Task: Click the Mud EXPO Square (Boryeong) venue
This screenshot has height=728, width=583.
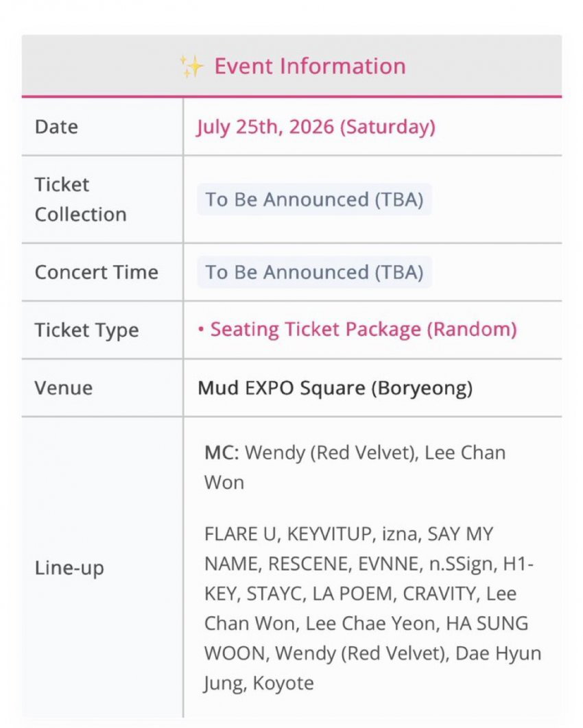Action: pyautogui.click(x=335, y=388)
